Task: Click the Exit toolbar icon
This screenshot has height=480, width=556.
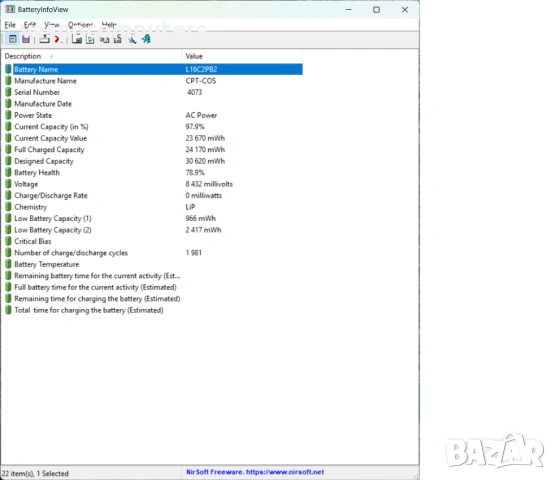Action: coord(146,39)
